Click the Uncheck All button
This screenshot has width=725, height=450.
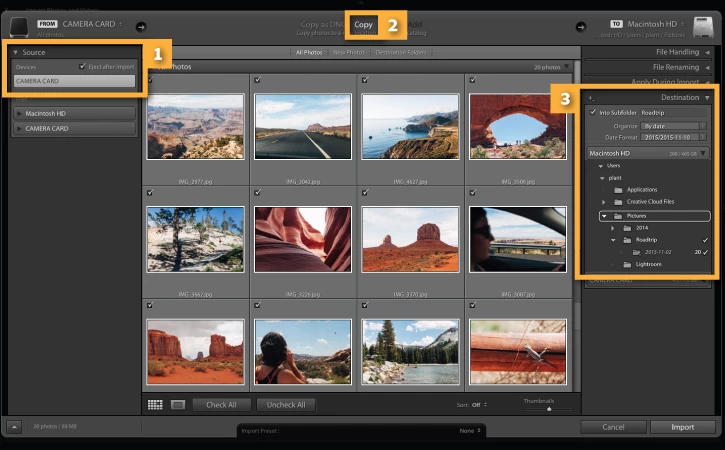pos(286,405)
